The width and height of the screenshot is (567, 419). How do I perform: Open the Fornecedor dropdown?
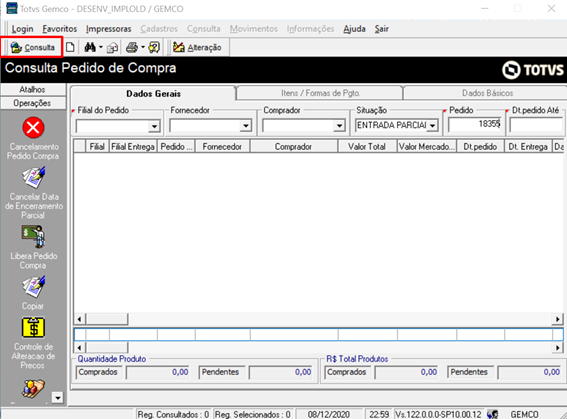click(246, 126)
